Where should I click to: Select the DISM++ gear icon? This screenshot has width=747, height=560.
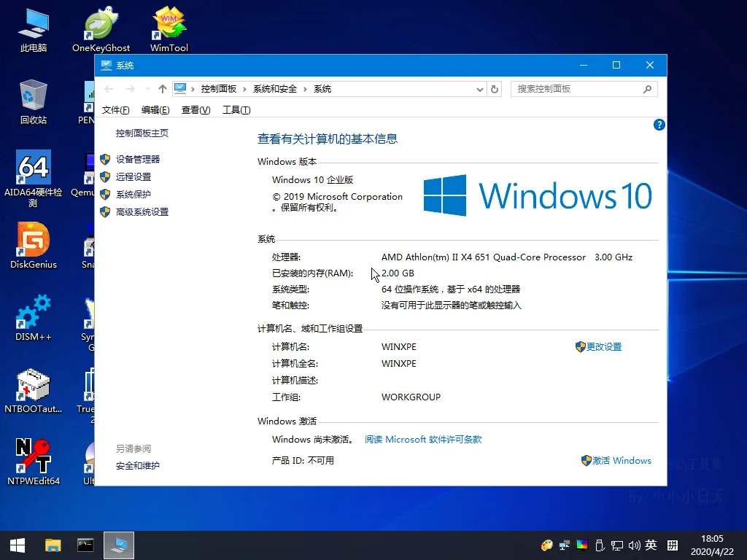coord(34,318)
